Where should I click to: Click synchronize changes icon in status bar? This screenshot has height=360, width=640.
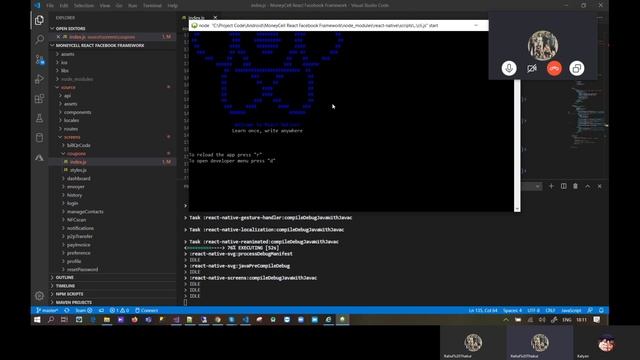click(67, 311)
